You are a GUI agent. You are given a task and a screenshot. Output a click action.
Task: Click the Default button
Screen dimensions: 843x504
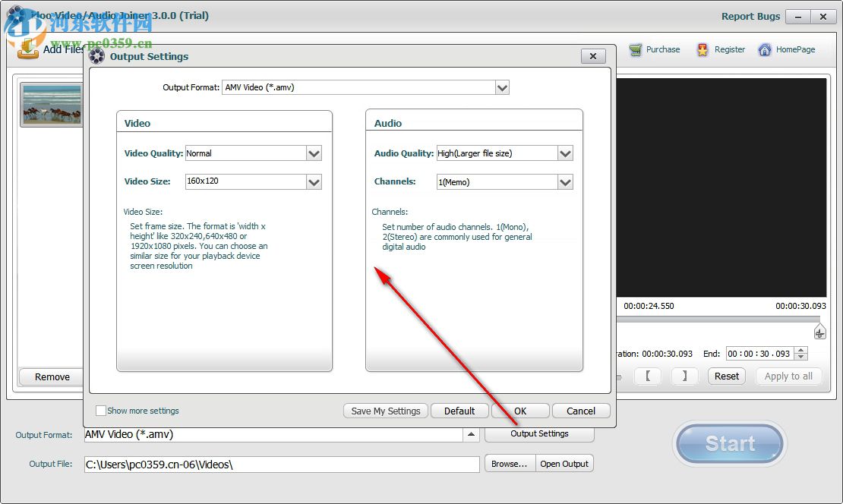[x=459, y=411]
